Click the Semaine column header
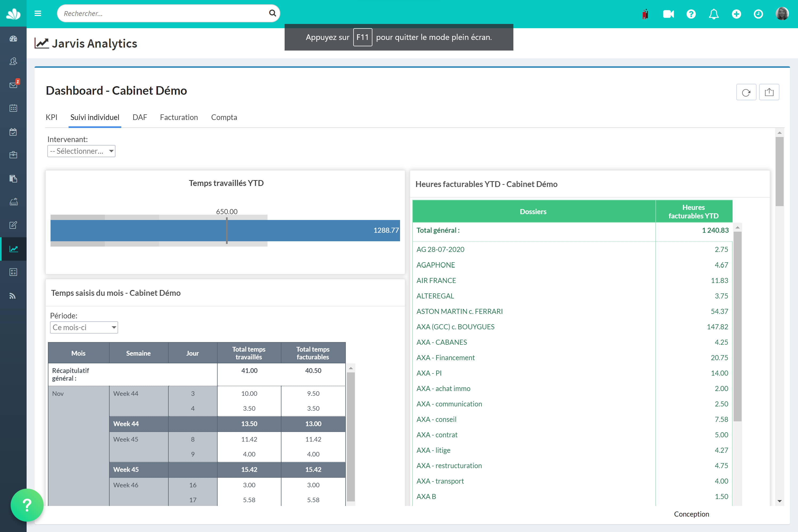The image size is (798, 532). pyautogui.click(x=138, y=353)
